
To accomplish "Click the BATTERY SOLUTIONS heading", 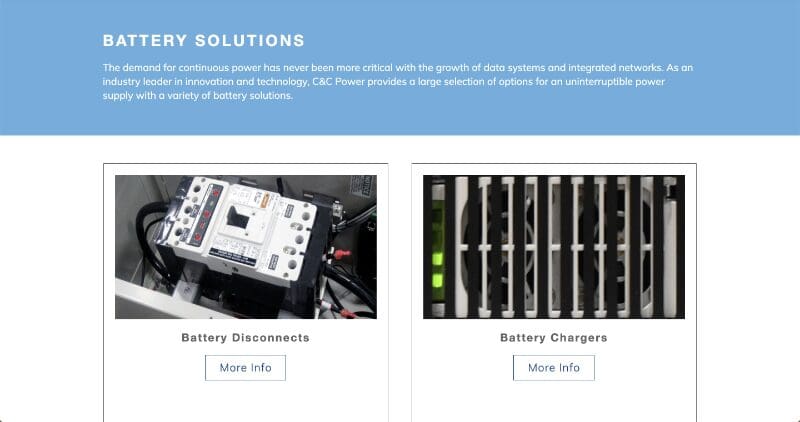I will pyautogui.click(x=204, y=41).
